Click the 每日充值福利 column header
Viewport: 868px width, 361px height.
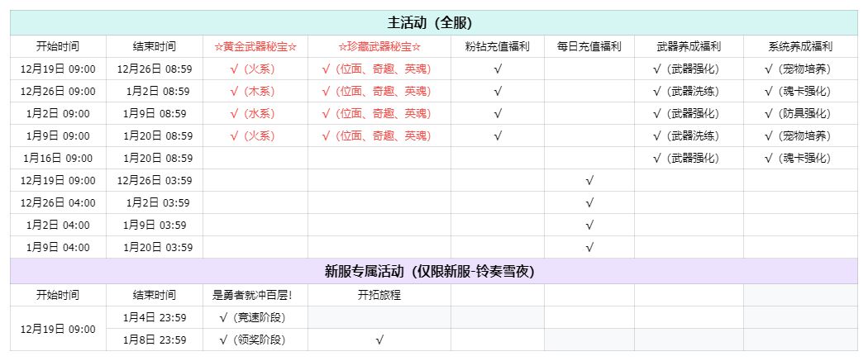coord(589,47)
